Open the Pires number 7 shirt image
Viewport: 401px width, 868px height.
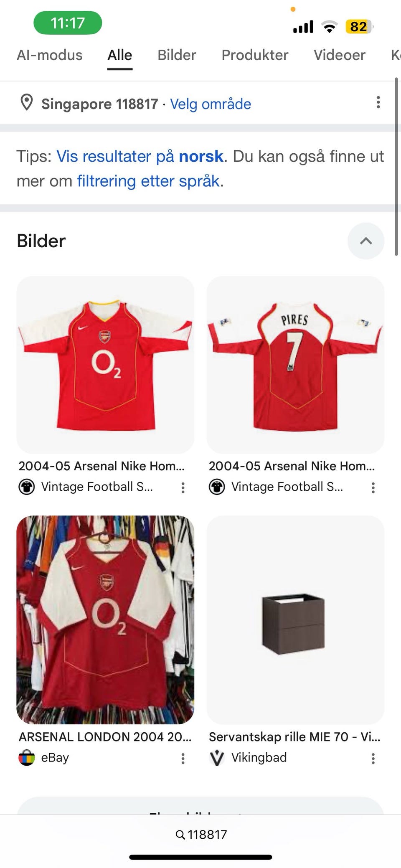tap(295, 364)
